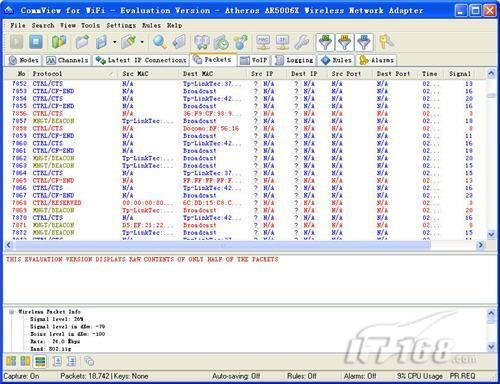Viewport: 500px width, 384px height.
Task: Collapse the Wireless Packet Info tree node
Action: [x=12, y=312]
